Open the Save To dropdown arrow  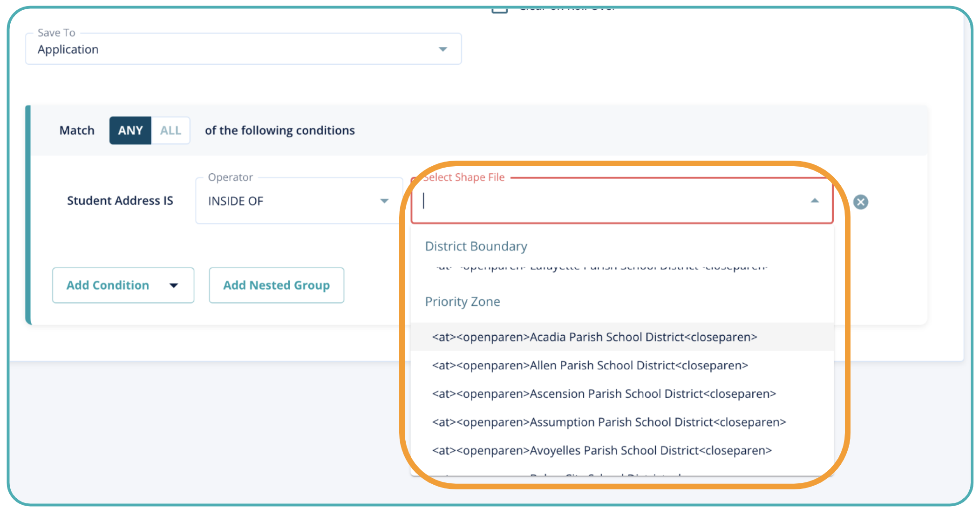[442, 49]
